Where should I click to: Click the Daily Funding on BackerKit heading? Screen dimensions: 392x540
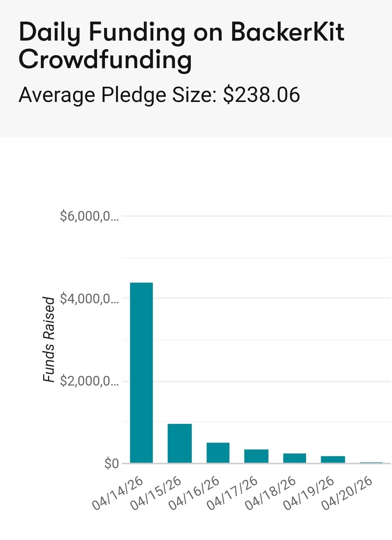tap(181, 45)
